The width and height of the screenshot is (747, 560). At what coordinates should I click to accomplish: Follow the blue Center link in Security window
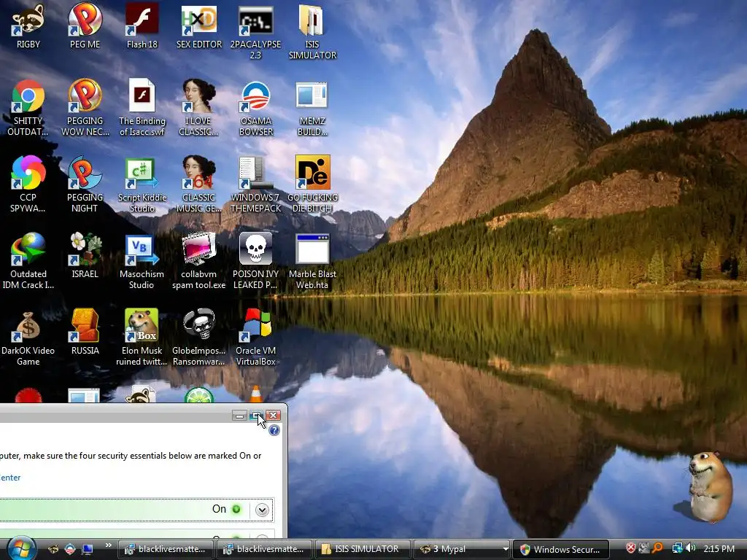(x=10, y=478)
